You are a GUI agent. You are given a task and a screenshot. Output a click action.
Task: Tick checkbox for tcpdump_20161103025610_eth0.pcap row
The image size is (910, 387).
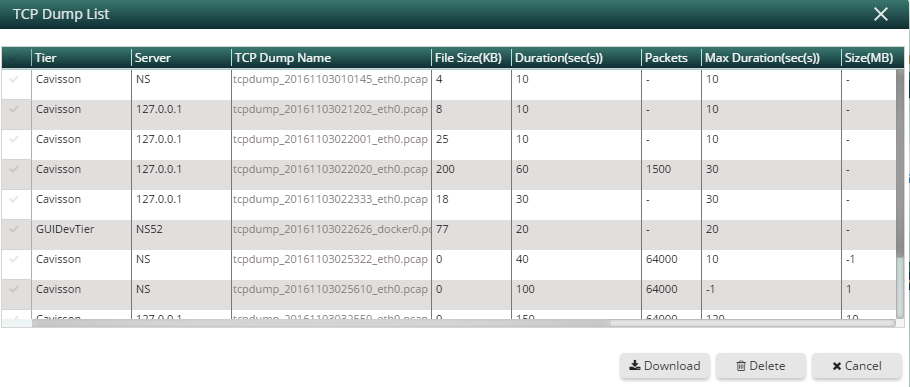tap(15, 289)
